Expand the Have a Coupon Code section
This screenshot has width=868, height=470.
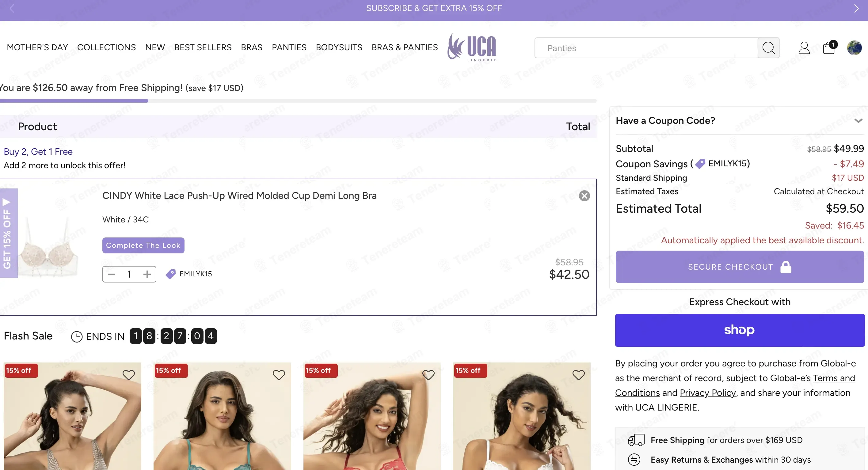[x=740, y=121]
